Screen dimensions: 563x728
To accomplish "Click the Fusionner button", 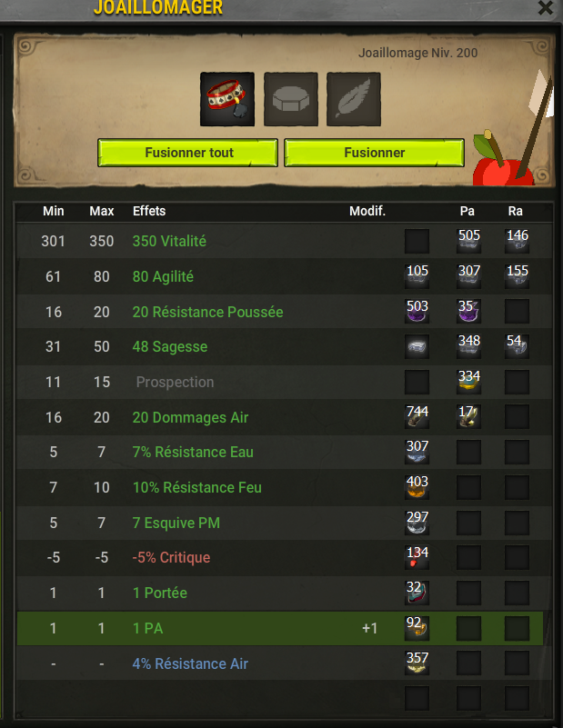I will point(375,153).
